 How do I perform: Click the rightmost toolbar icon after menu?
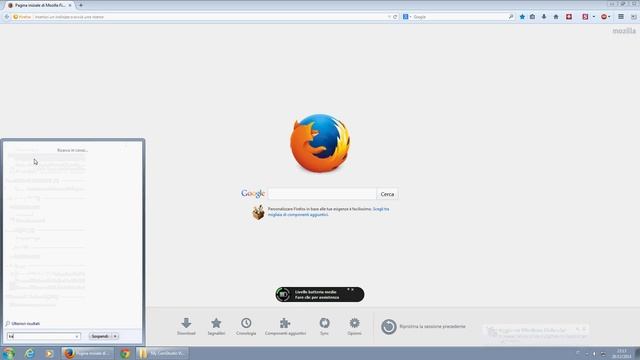pos(633,17)
